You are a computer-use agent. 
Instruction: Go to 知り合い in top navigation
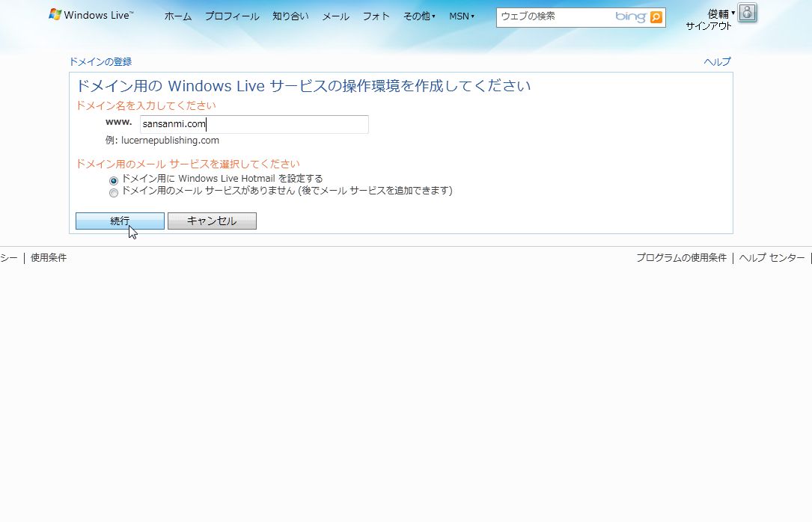(290, 16)
